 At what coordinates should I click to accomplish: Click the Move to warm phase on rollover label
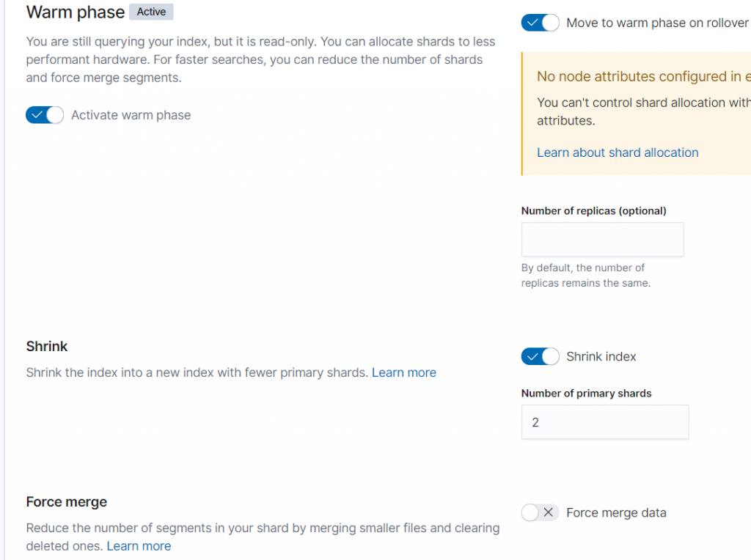657,23
